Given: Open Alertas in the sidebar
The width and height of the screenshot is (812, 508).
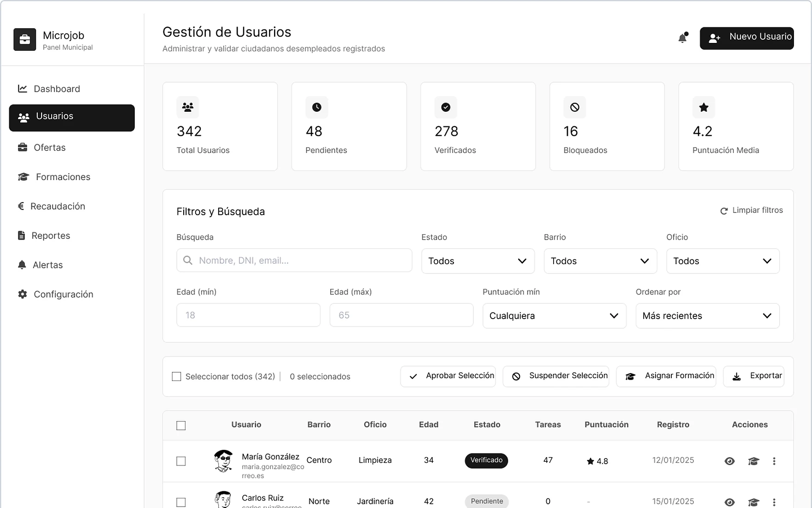Looking at the screenshot, I should point(72,265).
